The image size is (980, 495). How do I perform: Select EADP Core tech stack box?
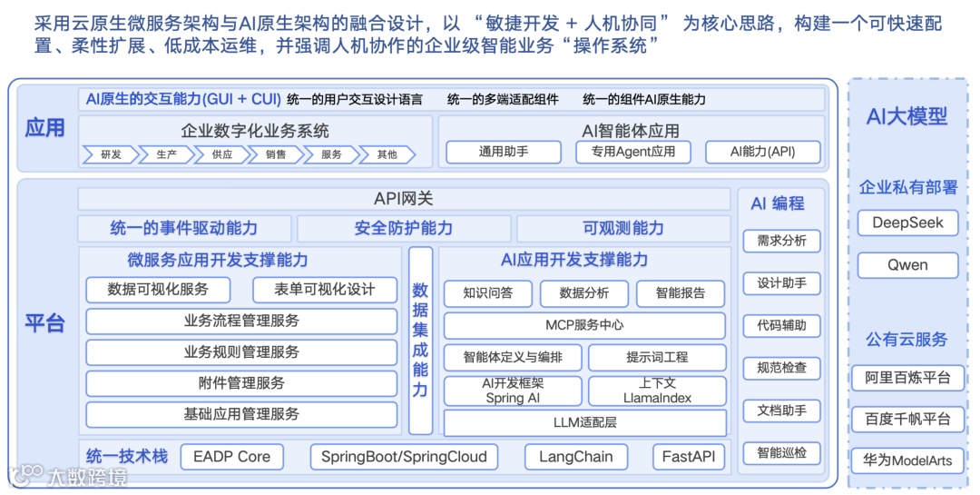tap(232, 457)
